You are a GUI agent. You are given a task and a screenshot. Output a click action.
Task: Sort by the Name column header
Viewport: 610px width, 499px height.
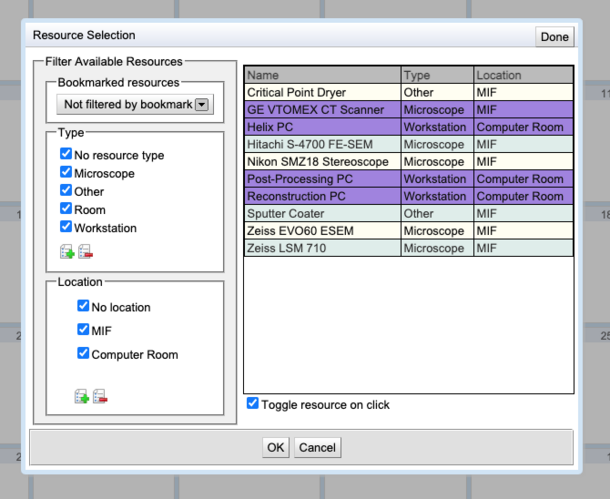pyautogui.click(x=323, y=75)
